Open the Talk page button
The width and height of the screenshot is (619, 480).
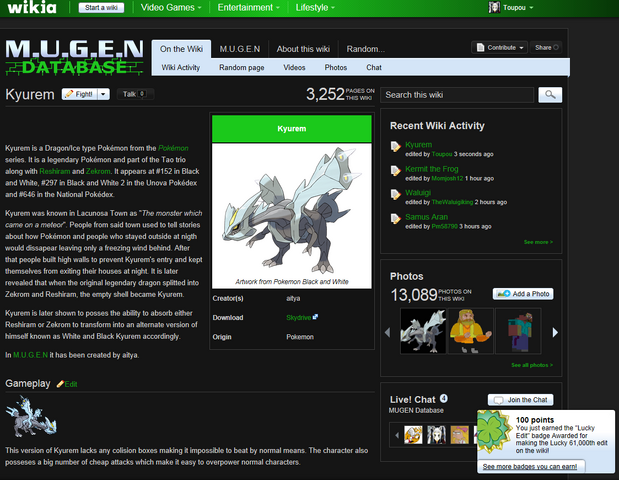134,94
